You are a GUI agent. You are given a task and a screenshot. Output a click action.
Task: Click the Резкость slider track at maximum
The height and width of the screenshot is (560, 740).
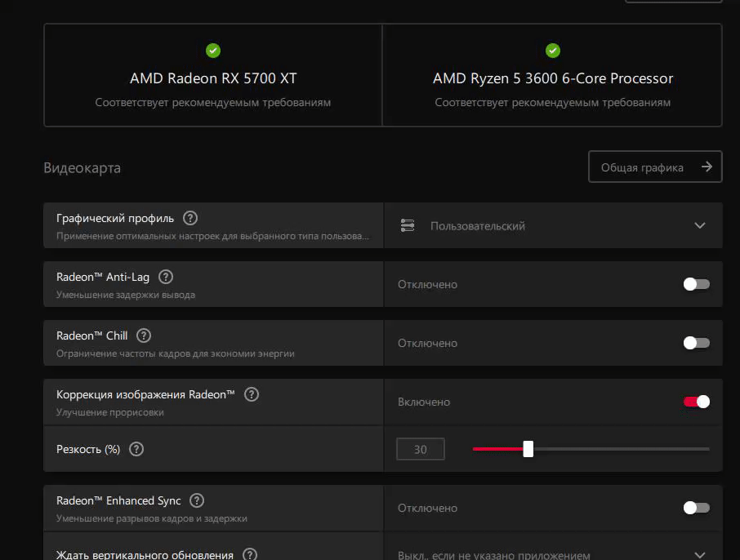click(x=708, y=449)
